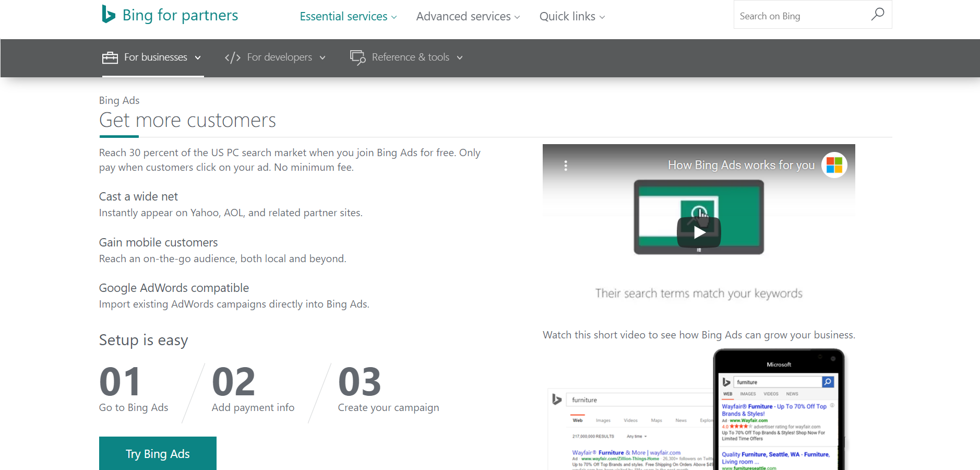The image size is (980, 470).
Task: Play the How Bing Ads works video
Action: (699, 232)
